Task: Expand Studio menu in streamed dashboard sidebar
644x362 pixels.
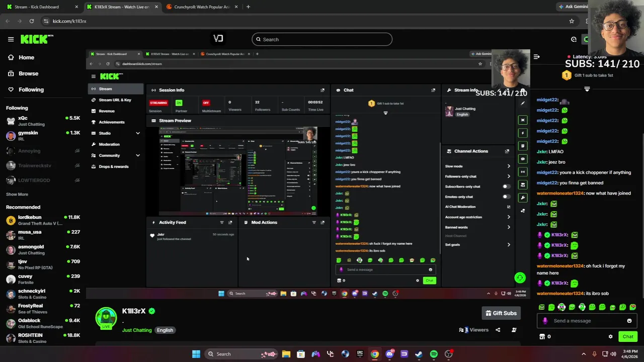Action: [138, 133]
